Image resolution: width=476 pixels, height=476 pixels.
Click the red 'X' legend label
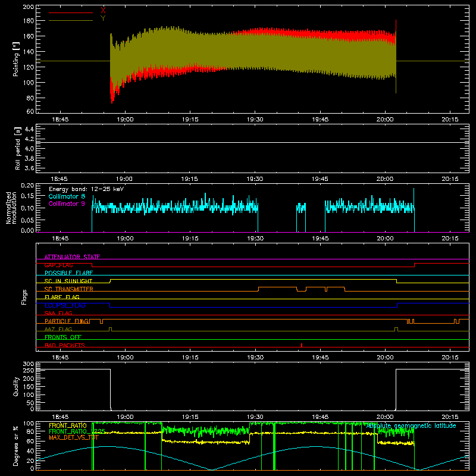pyautogui.click(x=103, y=10)
